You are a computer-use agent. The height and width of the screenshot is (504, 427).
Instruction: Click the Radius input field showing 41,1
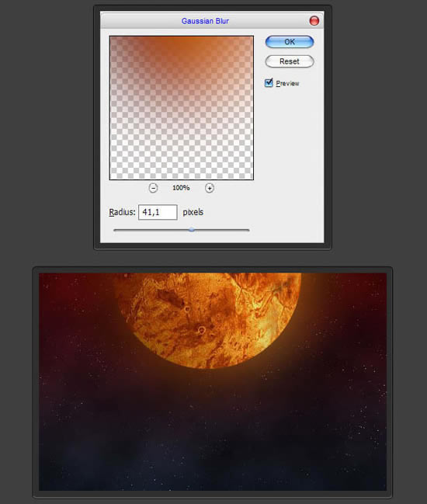pos(158,212)
